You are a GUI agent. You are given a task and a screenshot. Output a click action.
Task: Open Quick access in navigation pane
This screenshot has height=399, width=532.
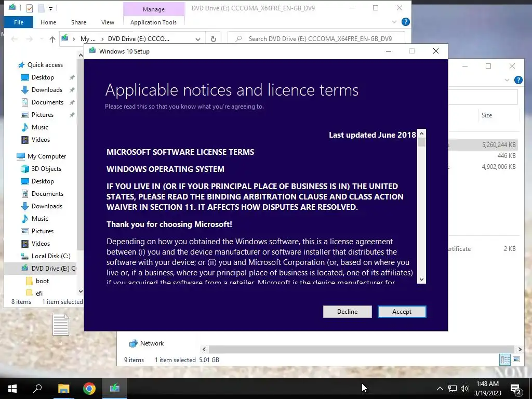pos(45,65)
